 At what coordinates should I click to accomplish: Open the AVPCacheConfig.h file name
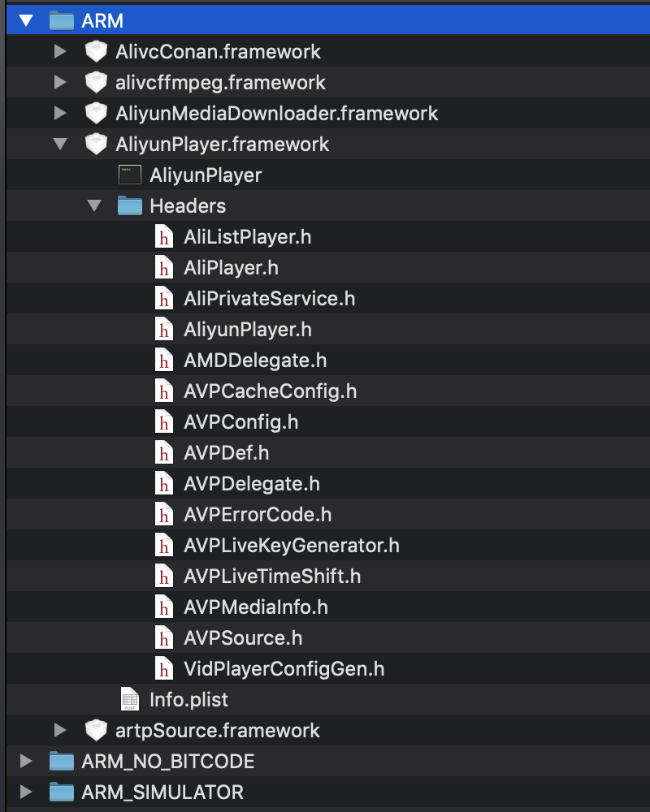pyautogui.click(x=271, y=391)
